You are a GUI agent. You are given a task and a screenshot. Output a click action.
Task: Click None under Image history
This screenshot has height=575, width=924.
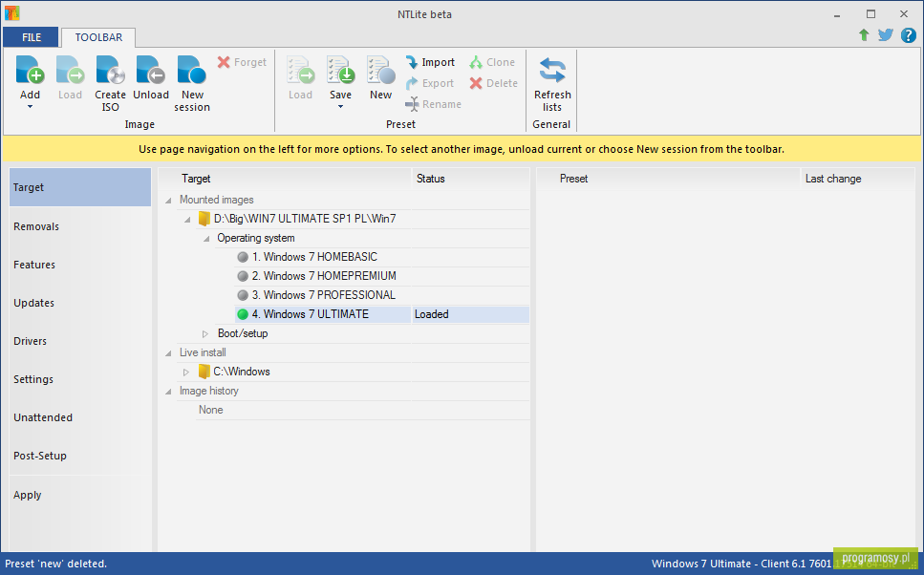(211, 410)
